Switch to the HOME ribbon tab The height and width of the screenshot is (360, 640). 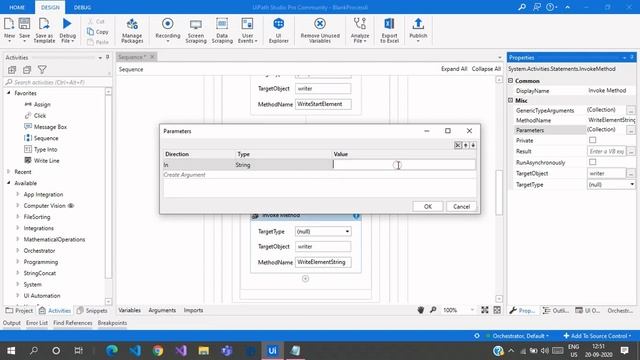click(x=17, y=7)
